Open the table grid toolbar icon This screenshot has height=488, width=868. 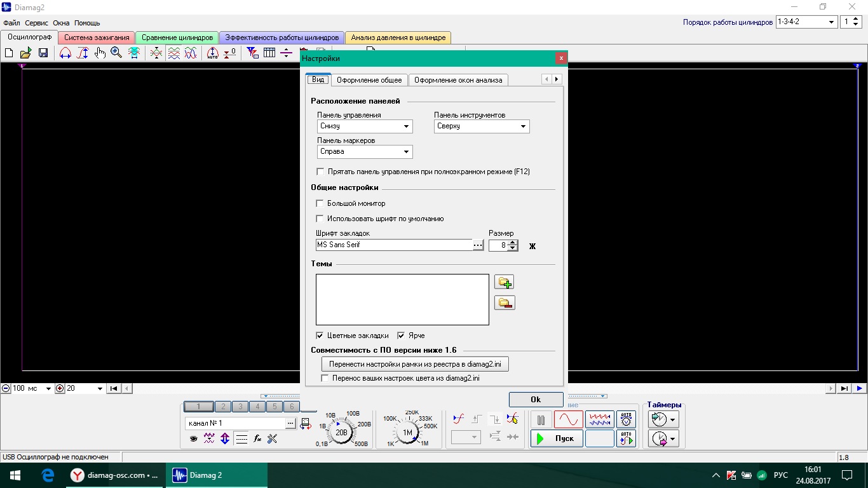tap(269, 53)
